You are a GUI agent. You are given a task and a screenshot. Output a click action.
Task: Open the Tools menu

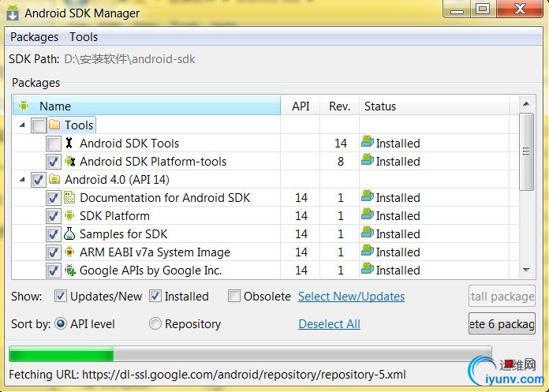84,37
